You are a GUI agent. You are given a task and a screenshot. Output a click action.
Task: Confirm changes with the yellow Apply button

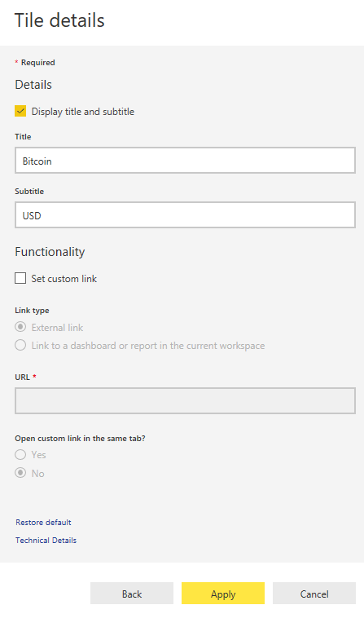223,594
